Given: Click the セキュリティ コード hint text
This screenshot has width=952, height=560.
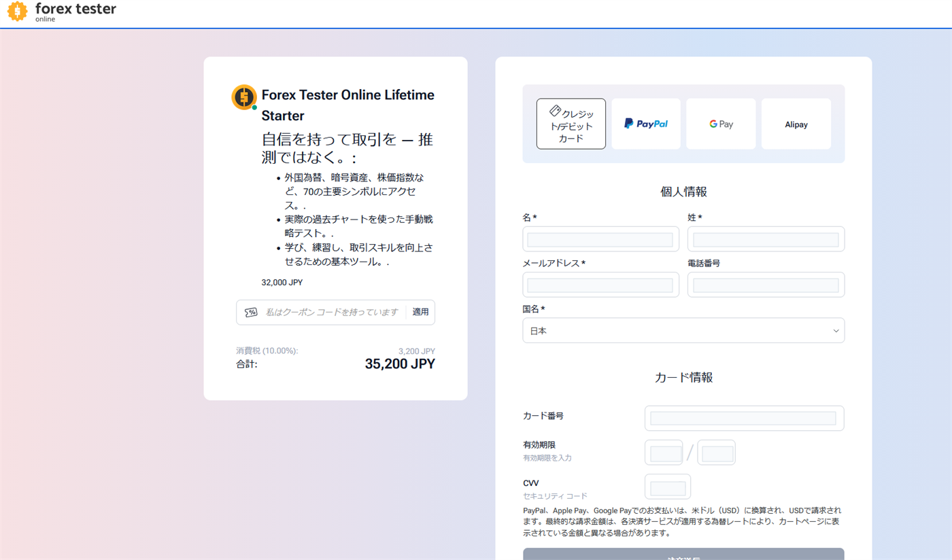Looking at the screenshot, I should tap(555, 496).
